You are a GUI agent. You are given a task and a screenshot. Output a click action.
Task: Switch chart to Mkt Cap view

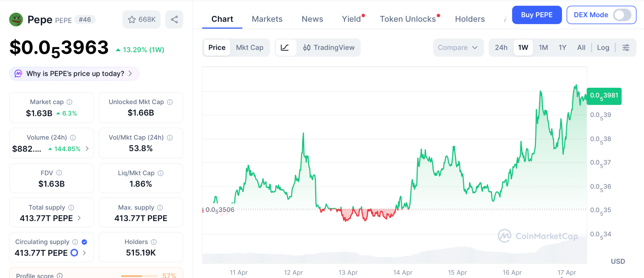(x=250, y=47)
